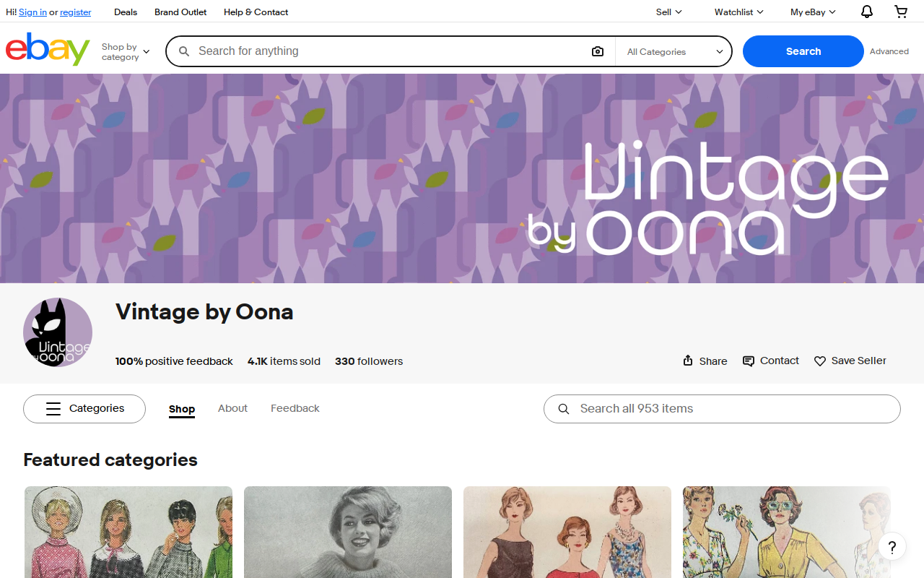Open the shopping cart
This screenshot has width=924, height=578.
pos(901,12)
